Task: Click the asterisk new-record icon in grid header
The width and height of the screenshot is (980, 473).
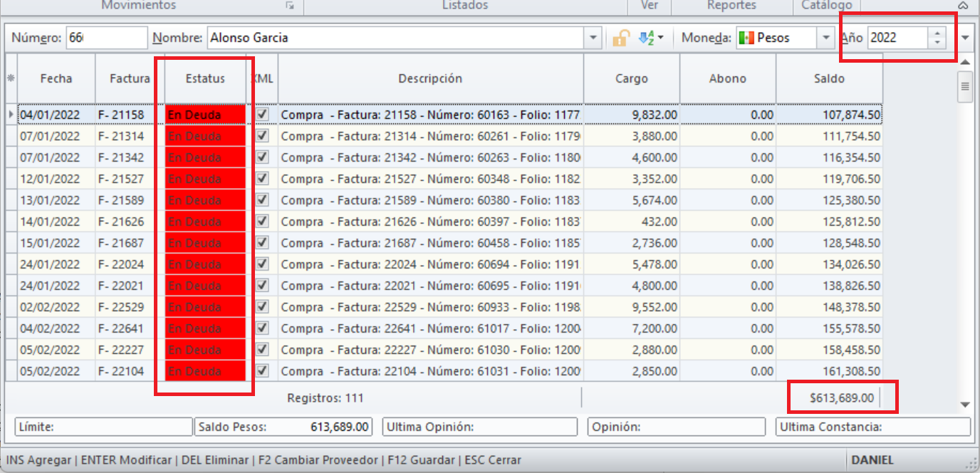Action: click(x=10, y=79)
